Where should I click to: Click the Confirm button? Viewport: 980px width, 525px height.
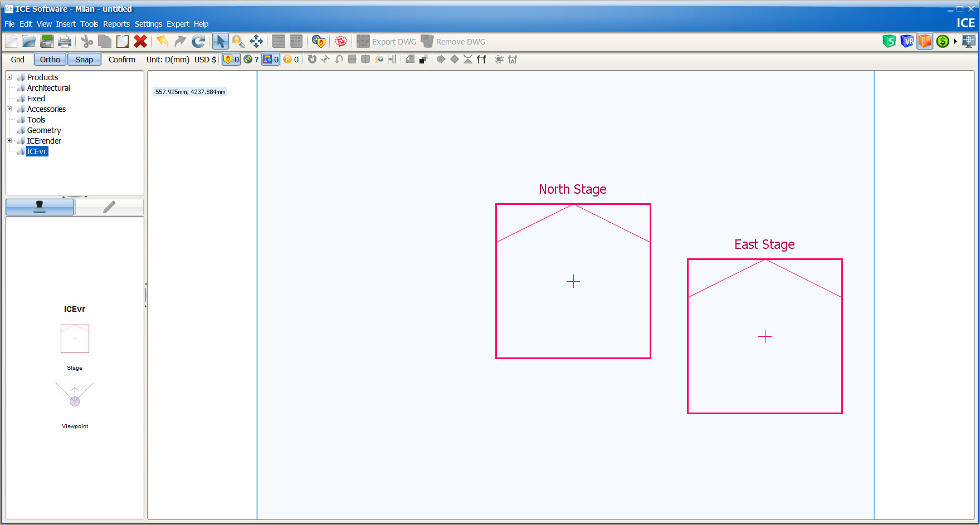tap(122, 60)
